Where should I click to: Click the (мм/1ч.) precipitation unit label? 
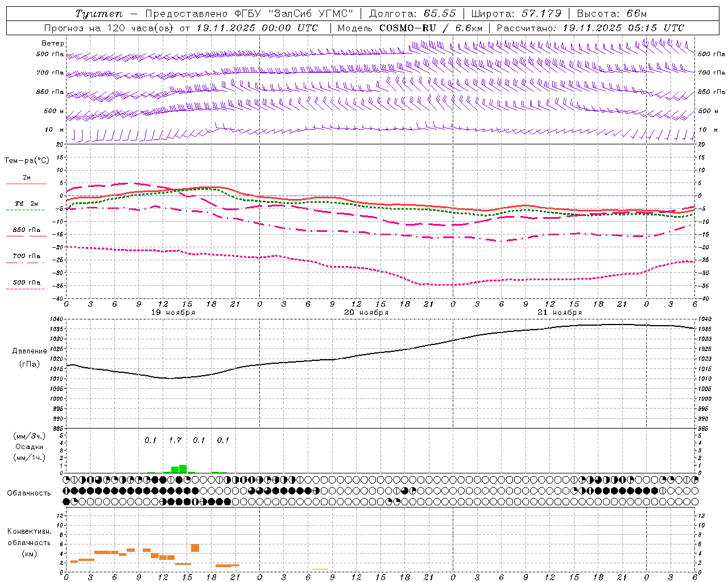(29, 458)
